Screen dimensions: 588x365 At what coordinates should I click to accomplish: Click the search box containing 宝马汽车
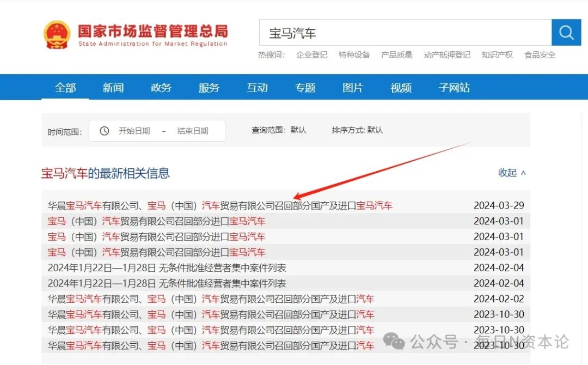(x=406, y=33)
